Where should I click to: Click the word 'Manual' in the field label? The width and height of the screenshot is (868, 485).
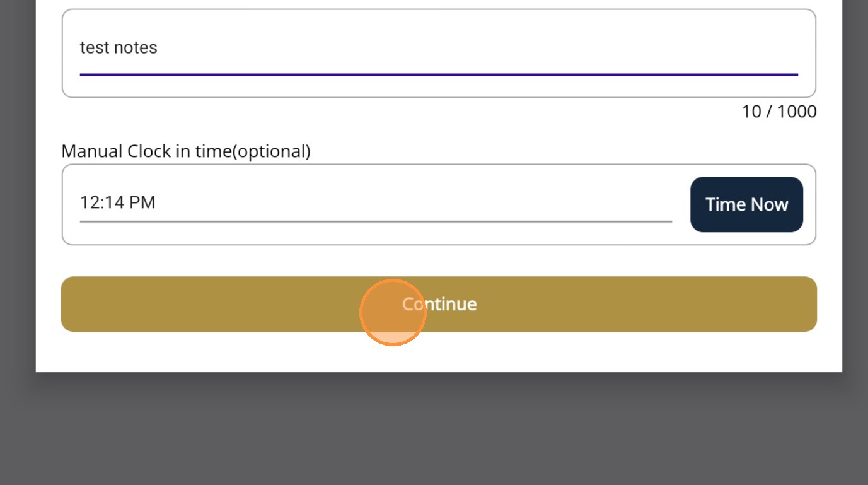tap(92, 151)
